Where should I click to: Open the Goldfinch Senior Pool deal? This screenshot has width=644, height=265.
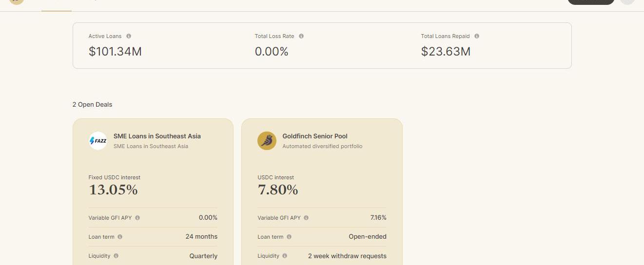[x=322, y=192]
